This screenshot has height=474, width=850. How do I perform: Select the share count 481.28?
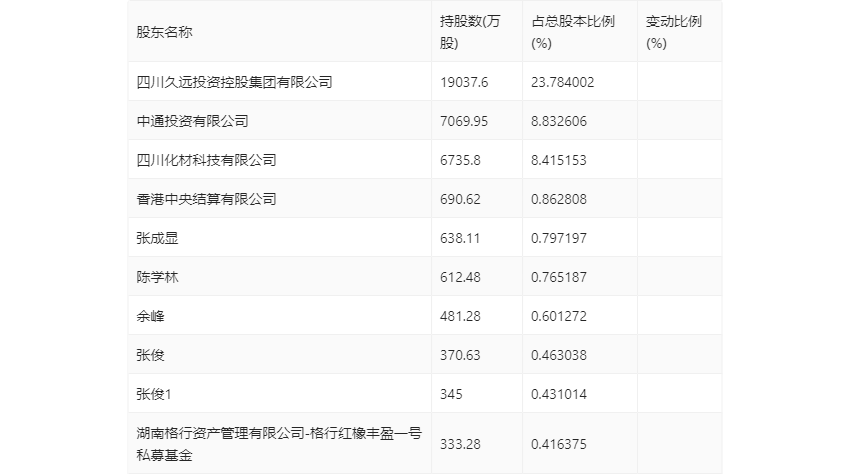(460, 316)
